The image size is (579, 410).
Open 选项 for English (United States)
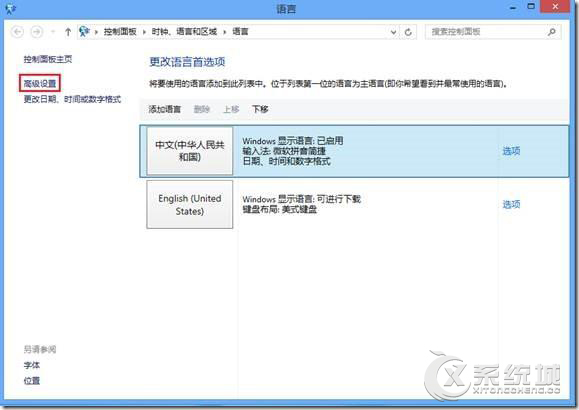coord(511,204)
